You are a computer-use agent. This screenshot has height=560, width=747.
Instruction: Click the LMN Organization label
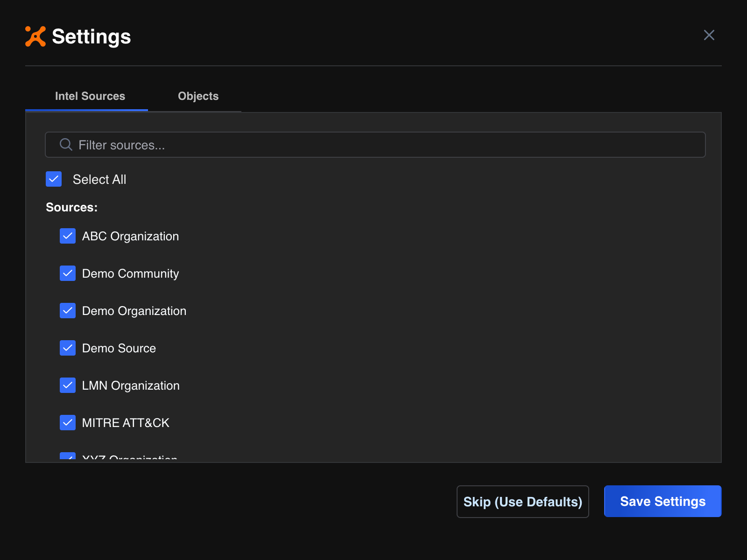131,385
